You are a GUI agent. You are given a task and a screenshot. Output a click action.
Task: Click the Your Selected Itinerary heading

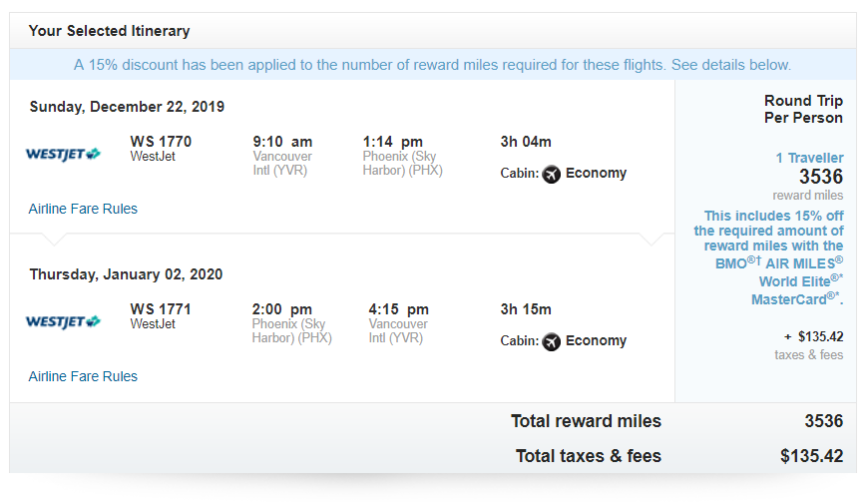(x=109, y=31)
